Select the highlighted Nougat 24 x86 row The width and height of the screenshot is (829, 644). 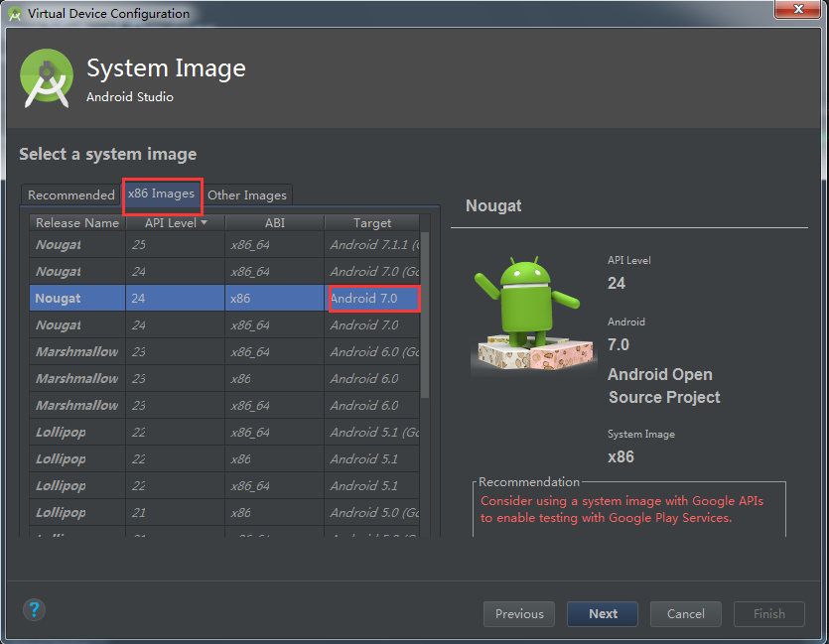(x=224, y=299)
